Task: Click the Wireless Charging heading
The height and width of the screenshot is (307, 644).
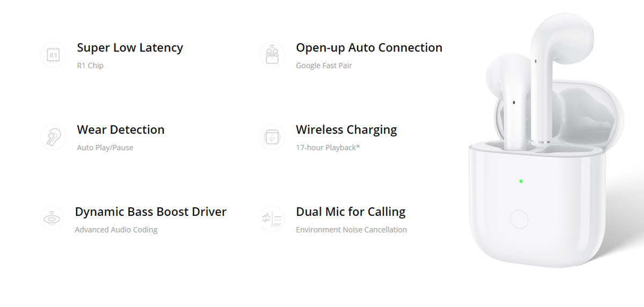Action: click(x=347, y=130)
